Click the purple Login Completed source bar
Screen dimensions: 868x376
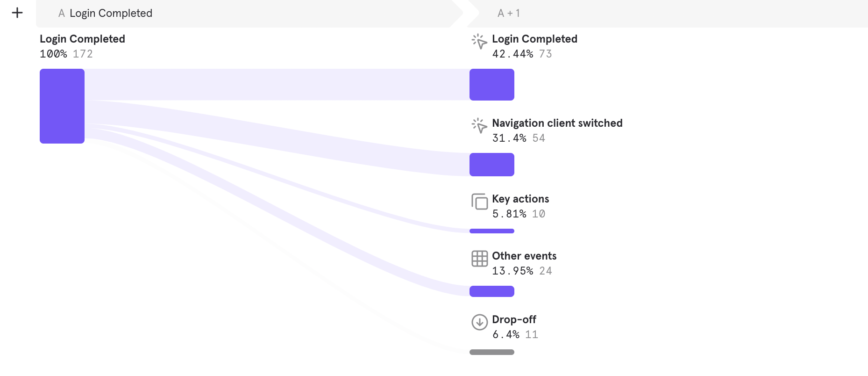(x=62, y=106)
